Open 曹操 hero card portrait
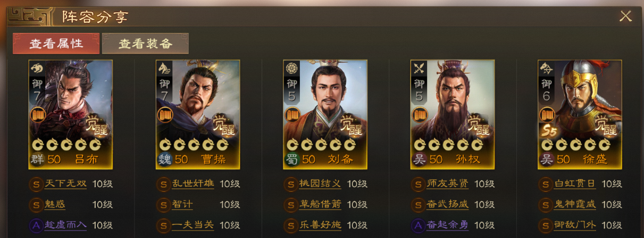 click(198, 114)
